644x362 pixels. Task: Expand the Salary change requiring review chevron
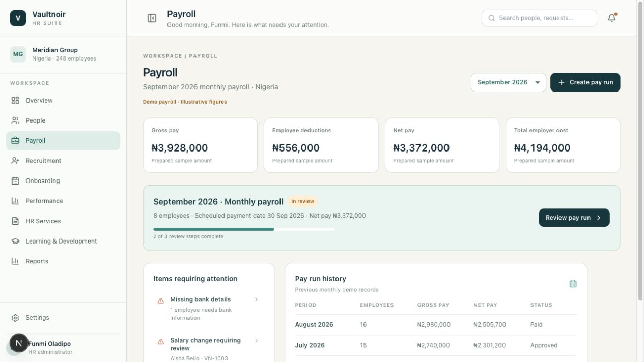pyautogui.click(x=256, y=340)
